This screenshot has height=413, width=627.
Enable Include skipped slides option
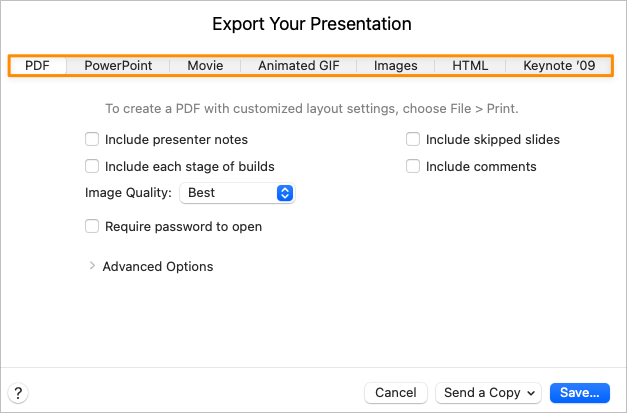point(413,140)
